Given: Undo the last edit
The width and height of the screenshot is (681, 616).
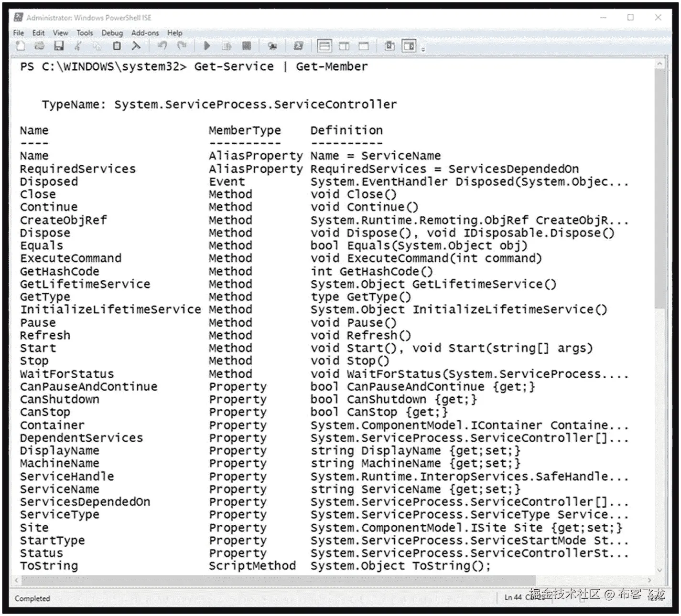Looking at the screenshot, I should 162,46.
